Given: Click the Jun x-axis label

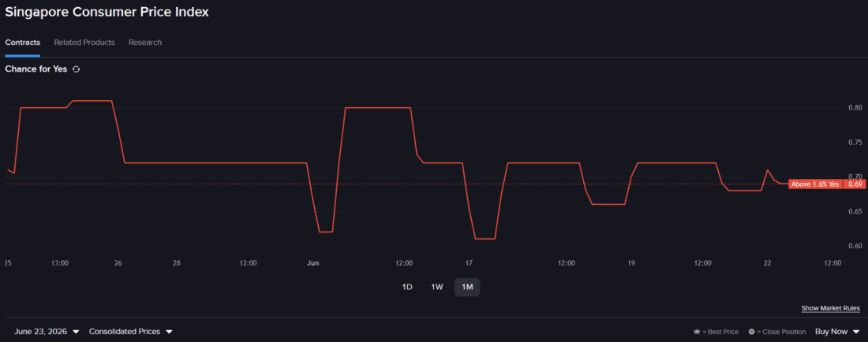Looking at the screenshot, I should tap(313, 263).
